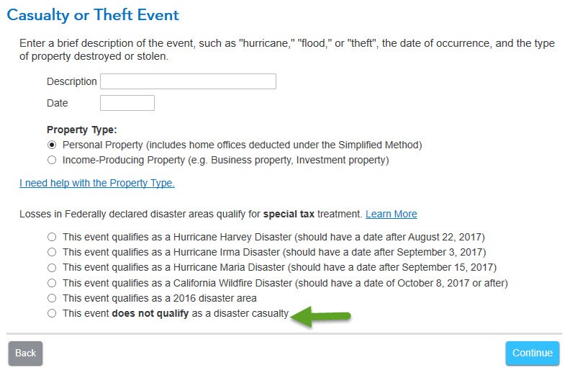Go back with the Back button
Image resolution: width=588 pixels, height=383 pixels.
(25, 353)
